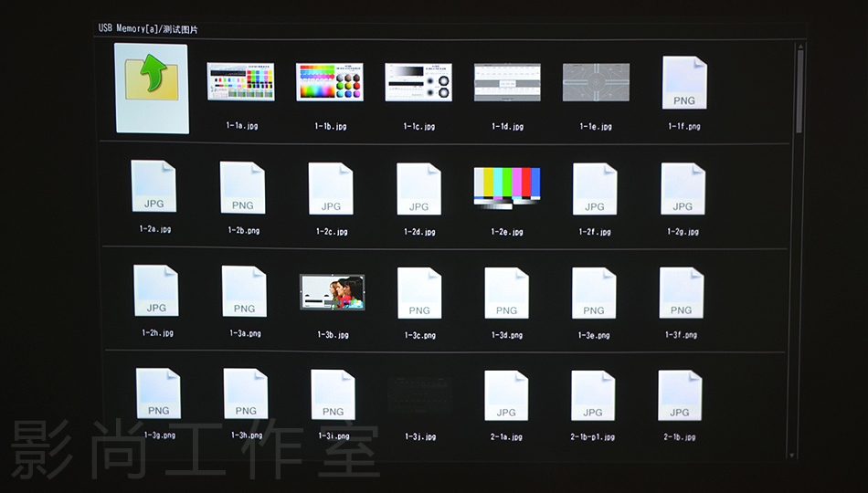This screenshot has width=868, height=493.
Task: Open the 2-1a.jpg file icon
Action: click(x=506, y=395)
